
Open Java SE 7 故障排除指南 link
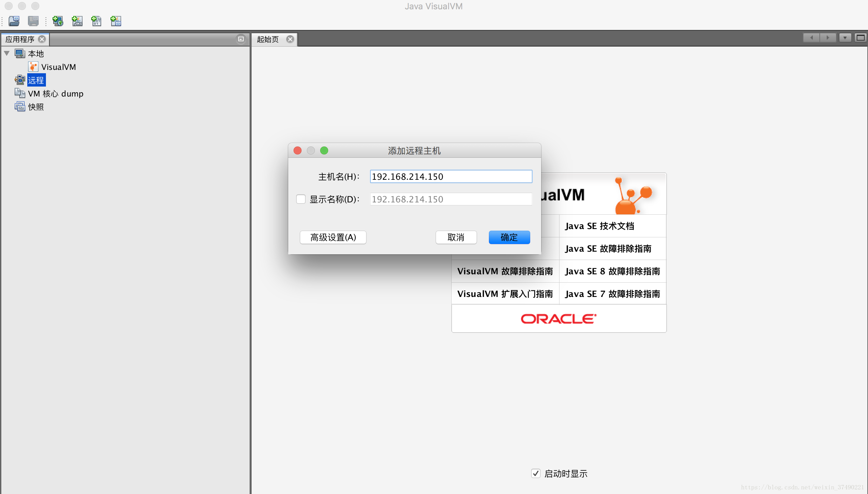pos(613,294)
